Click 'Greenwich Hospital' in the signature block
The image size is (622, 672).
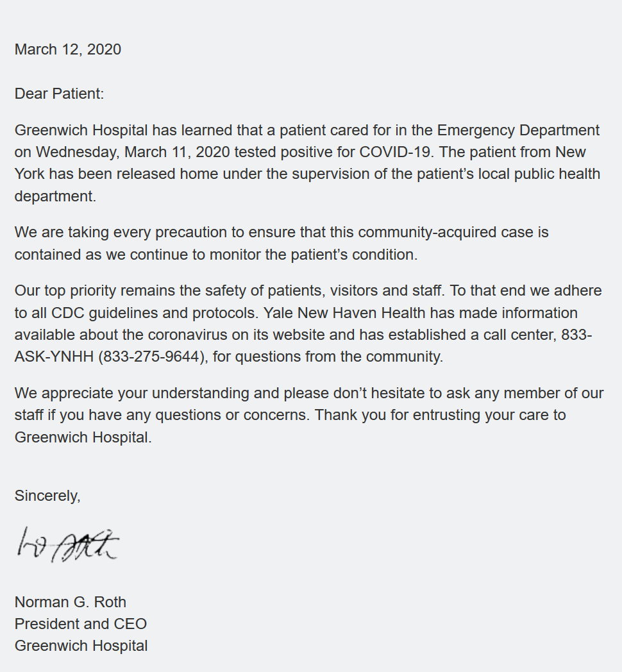pyautogui.click(x=81, y=646)
